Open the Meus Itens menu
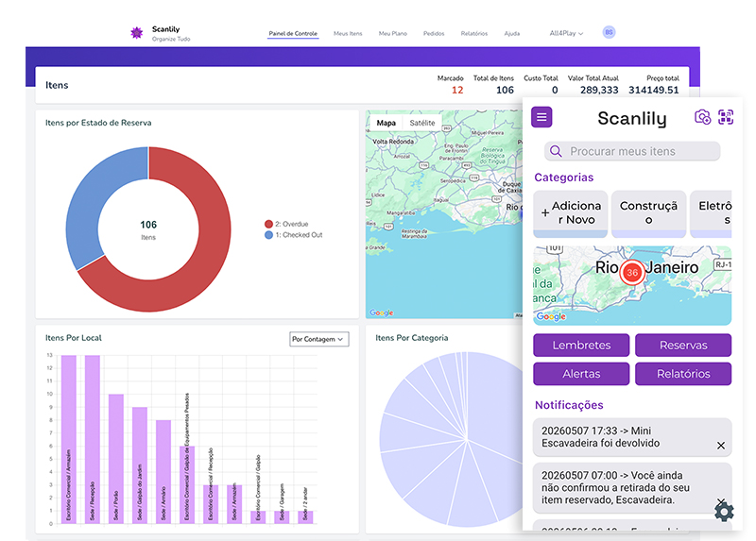The width and height of the screenshot is (756, 541). (x=348, y=33)
